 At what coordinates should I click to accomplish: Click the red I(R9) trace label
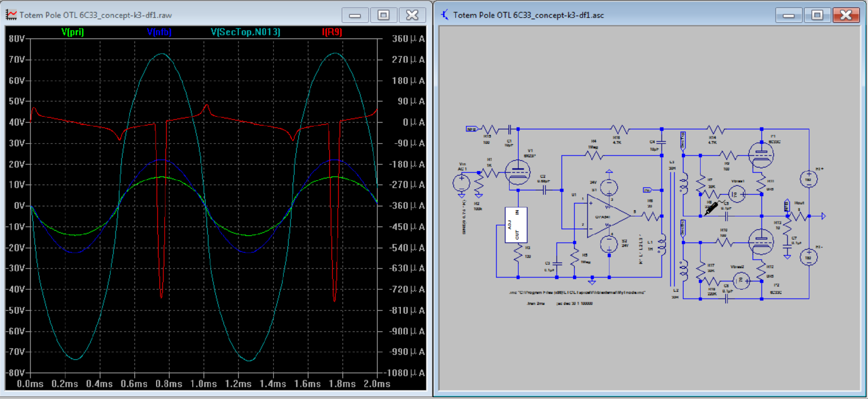point(332,32)
